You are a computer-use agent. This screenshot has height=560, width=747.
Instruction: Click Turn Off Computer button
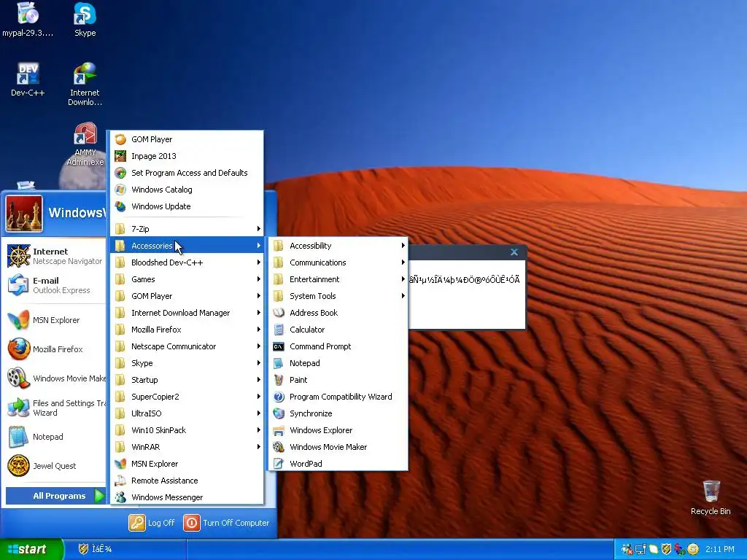(227, 523)
